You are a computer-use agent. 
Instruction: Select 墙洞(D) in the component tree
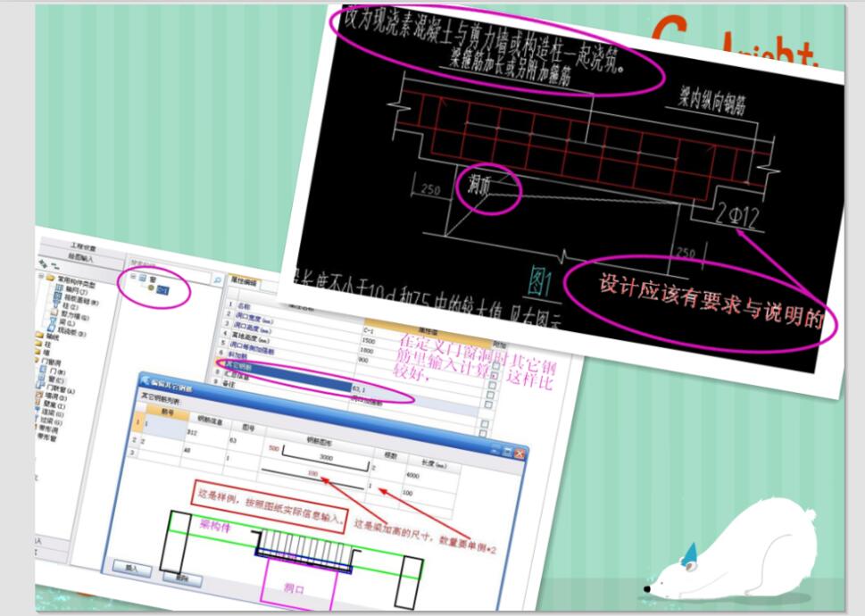point(51,397)
